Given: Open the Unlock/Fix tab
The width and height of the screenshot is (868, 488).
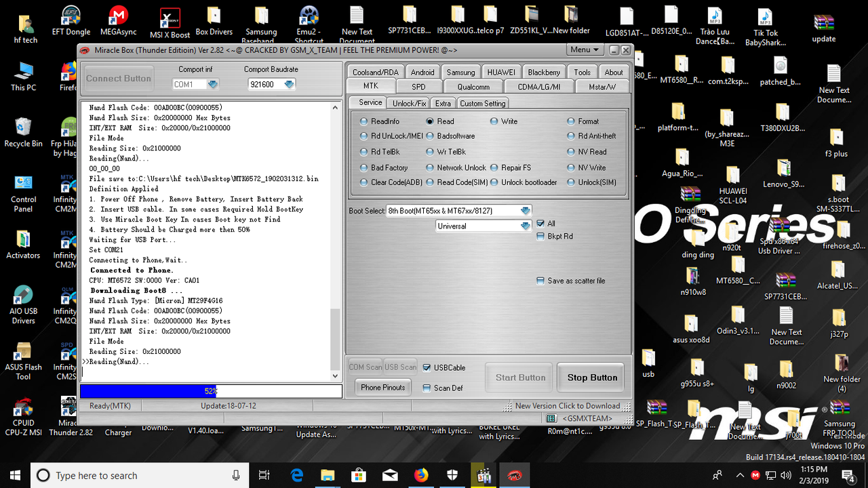Looking at the screenshot, I should tap(408, 103).
